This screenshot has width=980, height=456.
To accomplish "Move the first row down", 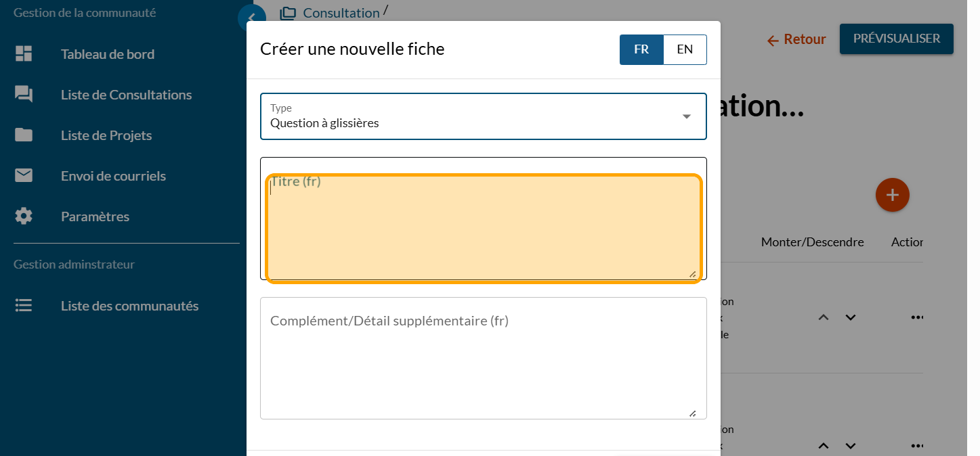I will click(851, 317).
